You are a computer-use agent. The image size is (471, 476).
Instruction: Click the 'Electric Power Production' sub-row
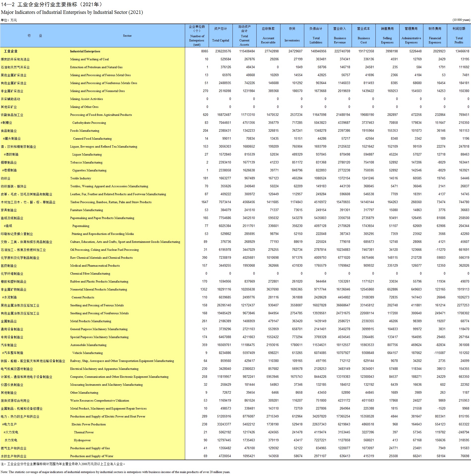89,424
